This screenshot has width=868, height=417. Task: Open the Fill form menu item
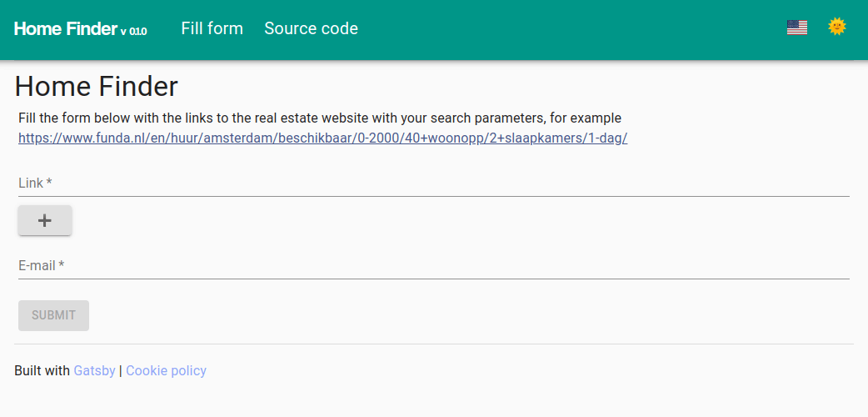[212, 28]
